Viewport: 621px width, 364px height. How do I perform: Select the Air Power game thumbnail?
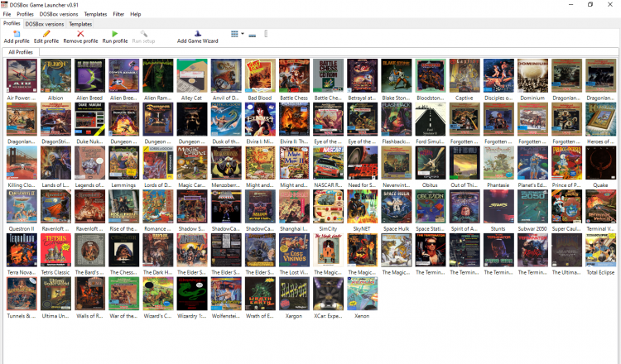(x=22, y=75)
